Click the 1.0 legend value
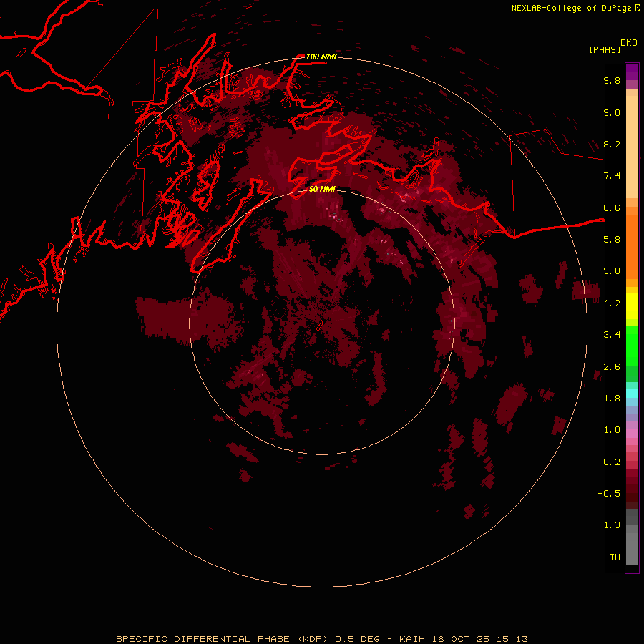Viewport: 644px width, 644px height. click(612, 430)
